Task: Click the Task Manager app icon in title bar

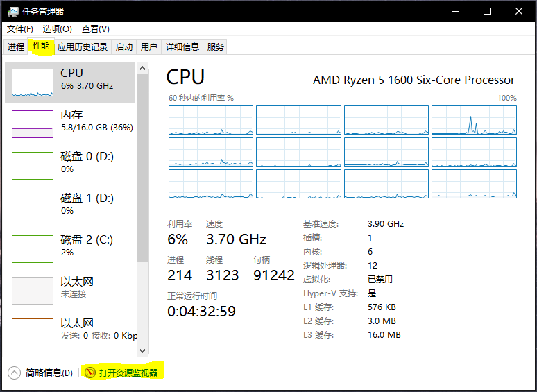Action: pos(14,12)
